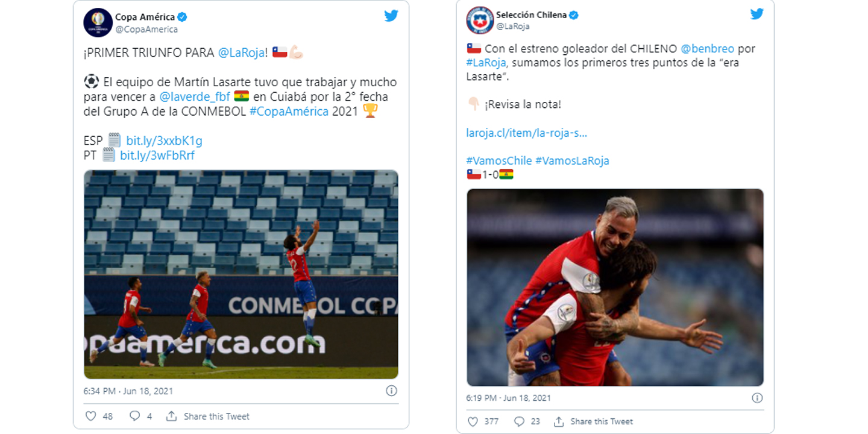Open the Selección Chilena profile avatar

(x=480, y=20)
